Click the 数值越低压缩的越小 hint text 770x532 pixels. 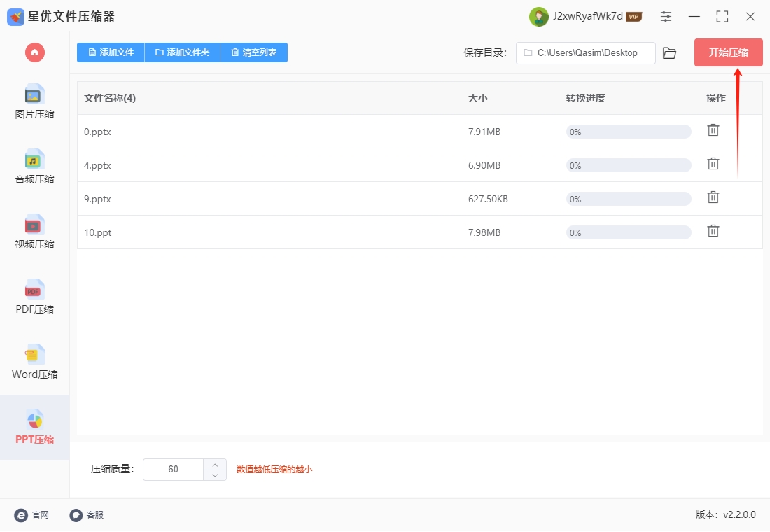(274, 470)
